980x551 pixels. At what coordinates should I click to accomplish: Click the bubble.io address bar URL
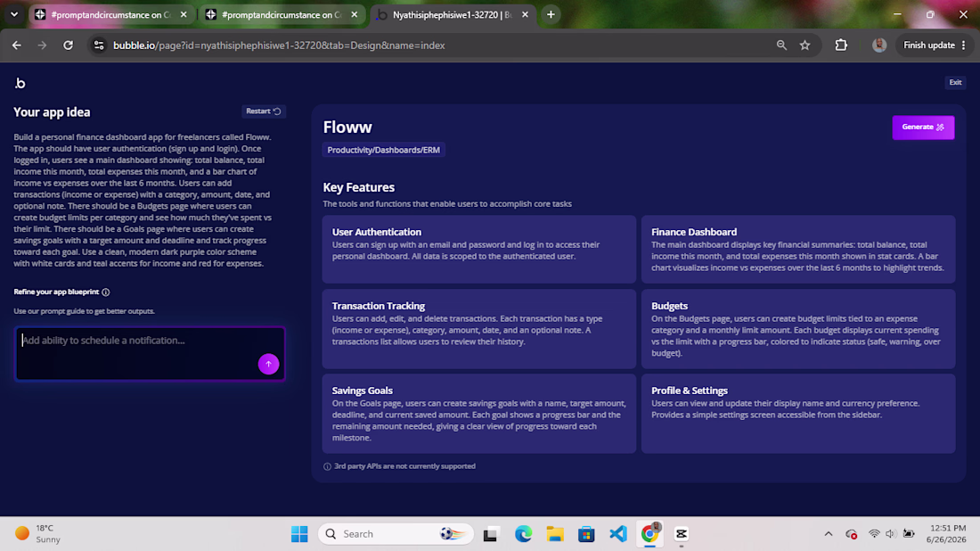coord(279,45)
